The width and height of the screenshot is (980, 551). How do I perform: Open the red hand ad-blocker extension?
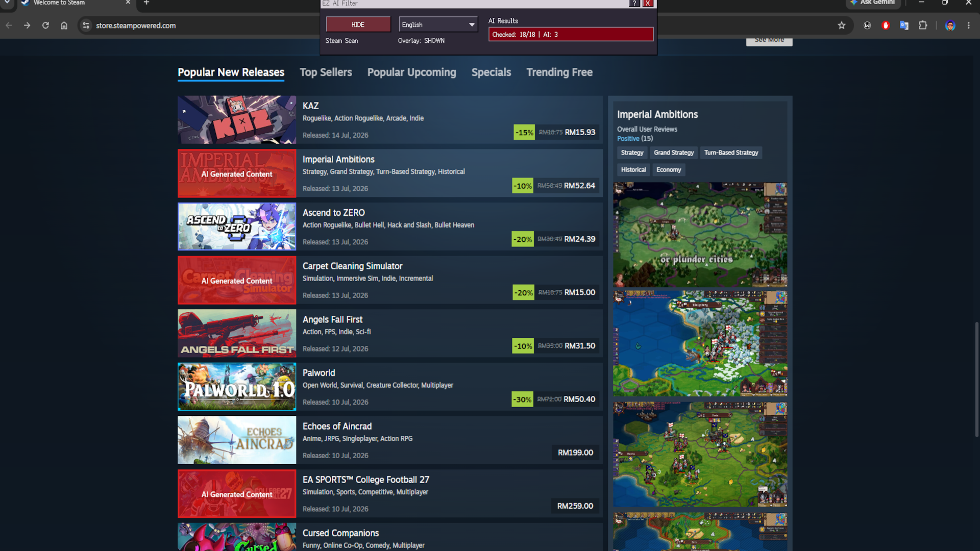pos(886,26)
